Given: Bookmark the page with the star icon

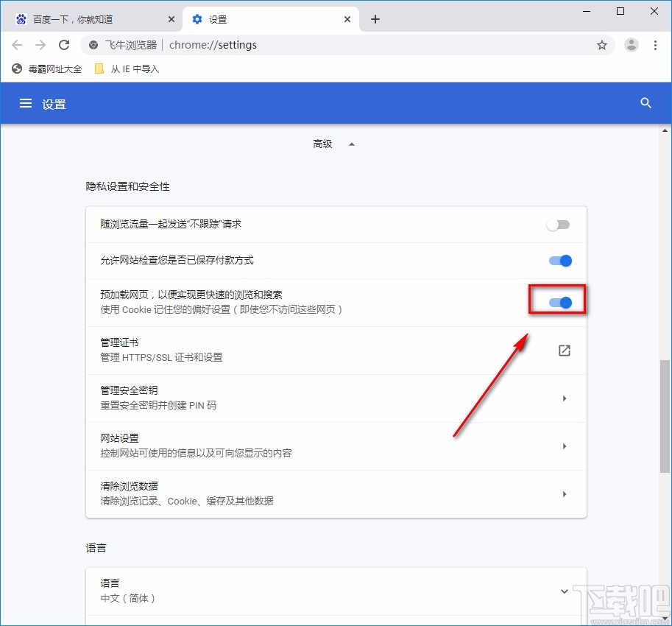Looking at the screenshot, I should click(x=602, y=45).
